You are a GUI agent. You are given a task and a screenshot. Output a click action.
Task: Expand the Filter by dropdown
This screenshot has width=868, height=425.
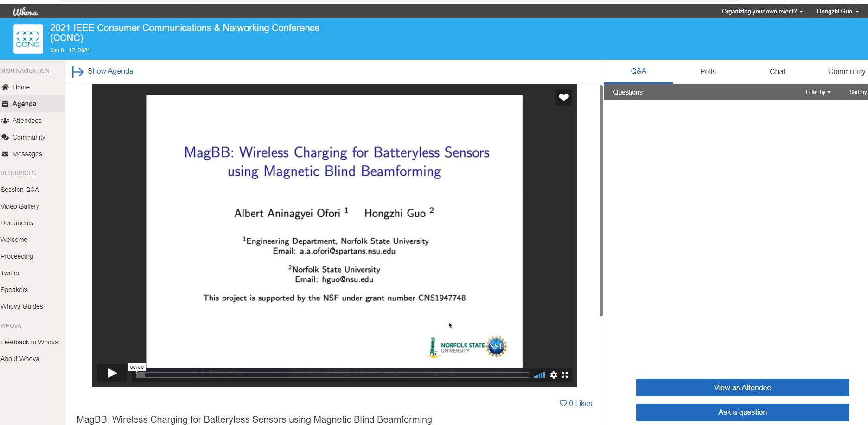817,92
